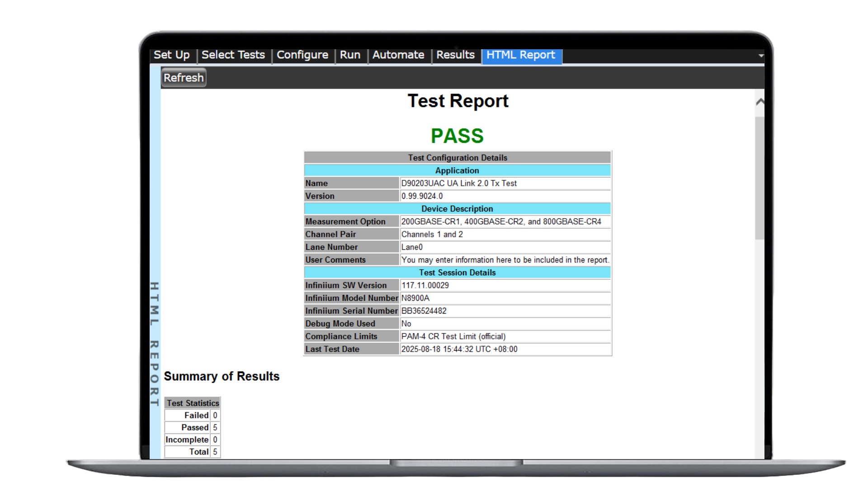Click the Summary of Results heading
The height and width of the screenshot is (488, 868).
point(222,376)
